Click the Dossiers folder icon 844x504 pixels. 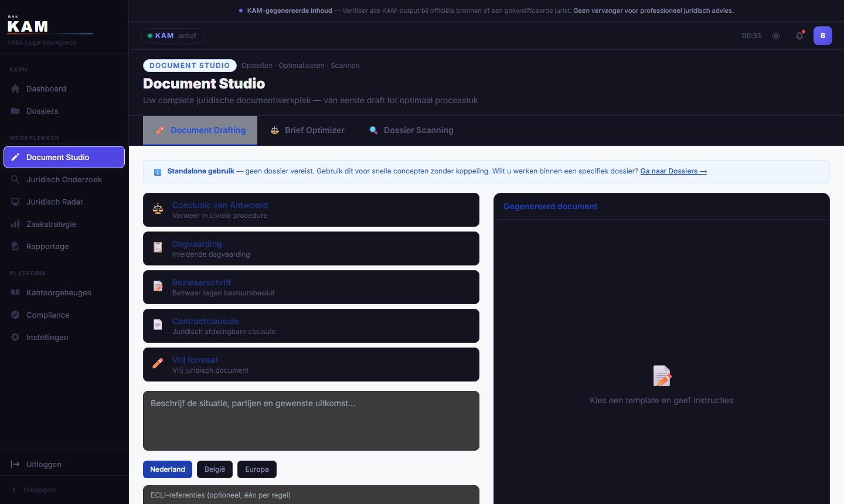15,111
